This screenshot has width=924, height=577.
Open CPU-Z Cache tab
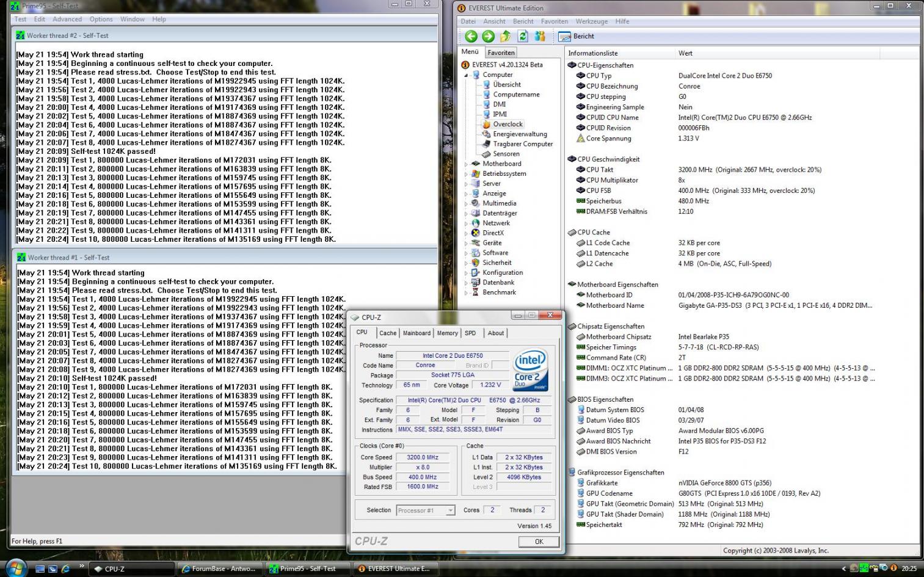pyautogui.click(x=387, y=333)
